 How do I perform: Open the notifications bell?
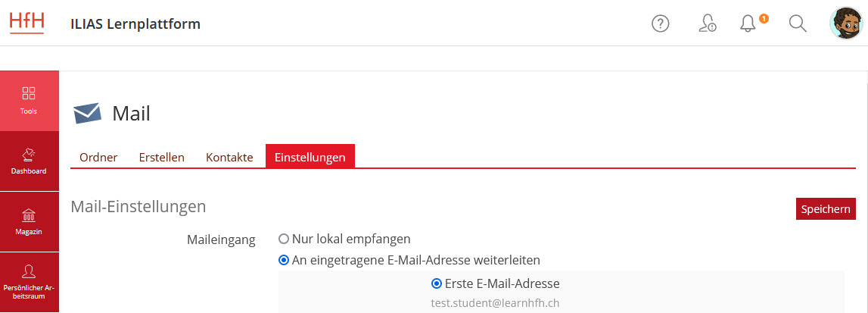pyautogui.click(x=748, y=23)
